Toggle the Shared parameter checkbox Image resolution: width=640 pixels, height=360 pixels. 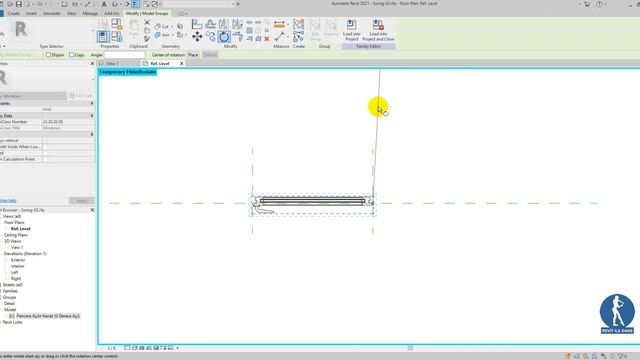click(45, 153)
